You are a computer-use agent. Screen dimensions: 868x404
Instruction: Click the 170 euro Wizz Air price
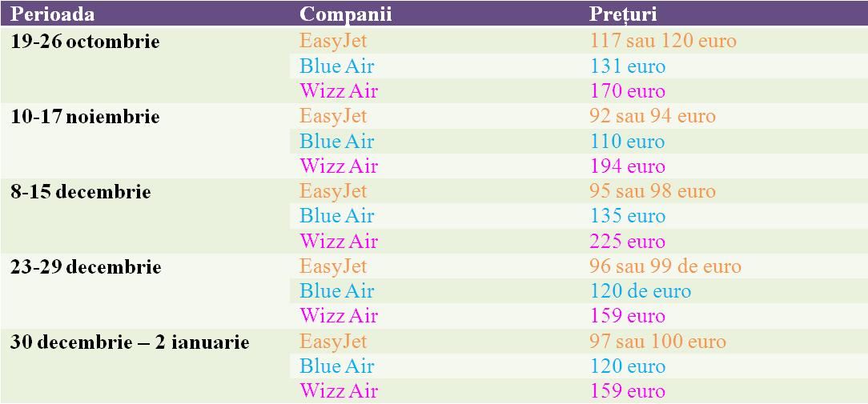(x=627, y=91)
